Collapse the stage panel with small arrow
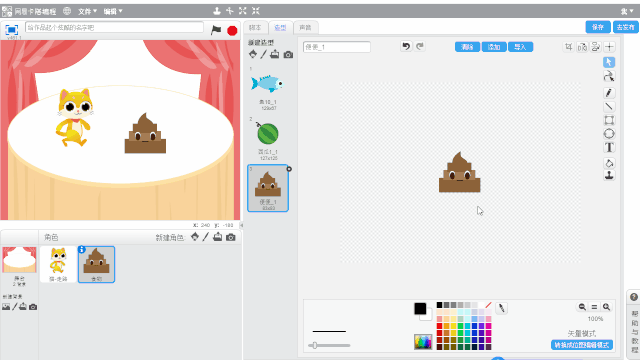This screenshot has height=360, width=640. point(241,225)
